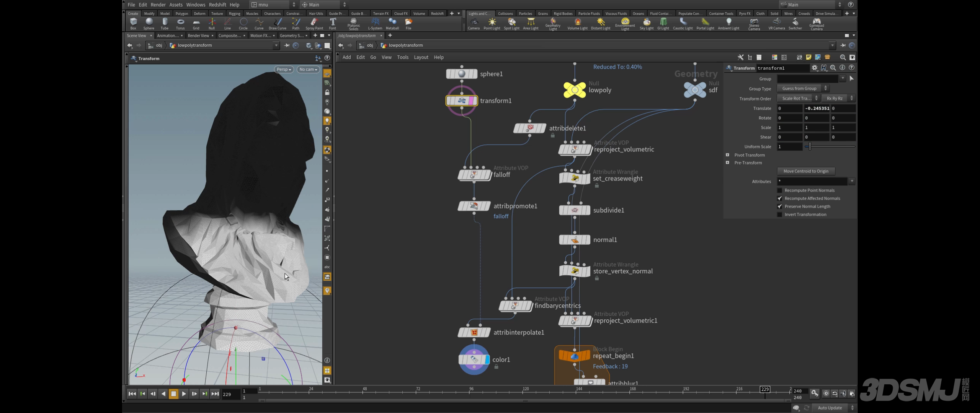Image resolution: width=980 pixels, height=413 pixels.
Task: Uncheck Preserve Normal Length
Action: coord(779,206)
